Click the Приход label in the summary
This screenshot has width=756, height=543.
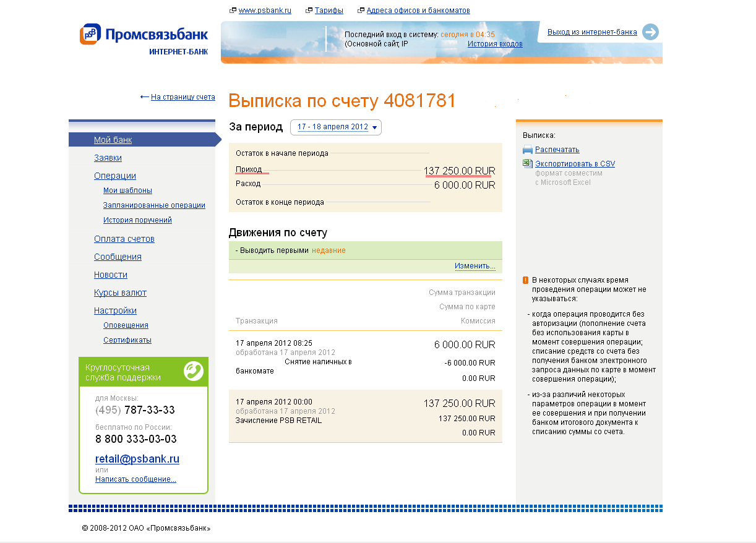249,169
